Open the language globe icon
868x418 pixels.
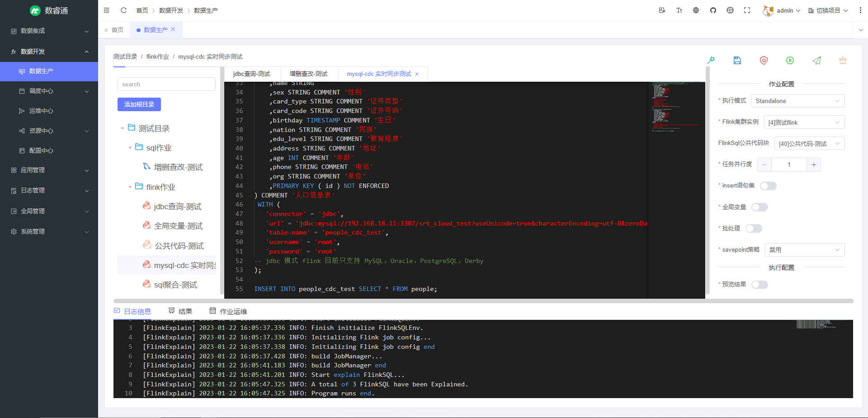(696, 10)
